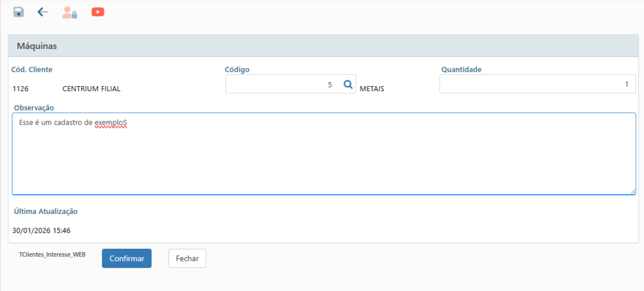This screenshot has height=291, width=644.
Task: Click the Observação text area resize handle
Action: 632,191
